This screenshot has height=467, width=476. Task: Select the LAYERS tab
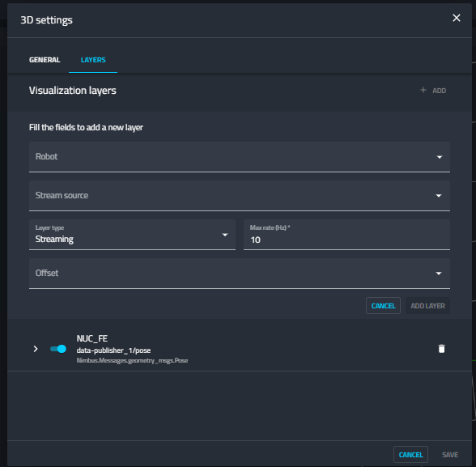(x=93, y=60)
